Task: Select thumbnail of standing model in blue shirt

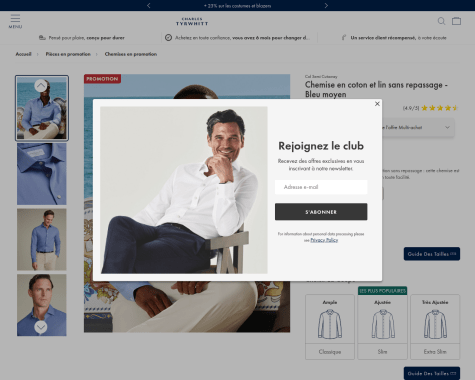Action: coord(42,239)
